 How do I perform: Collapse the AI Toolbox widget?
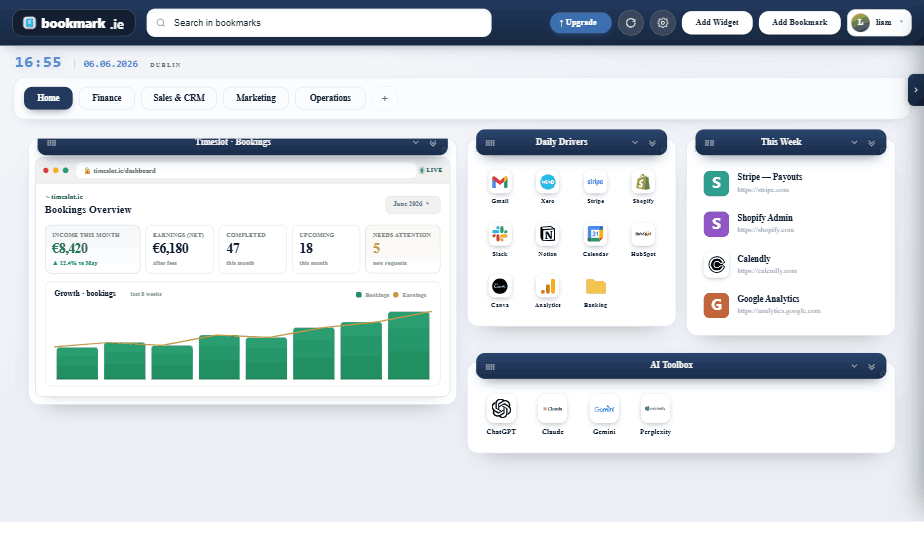tap(872, 366)
